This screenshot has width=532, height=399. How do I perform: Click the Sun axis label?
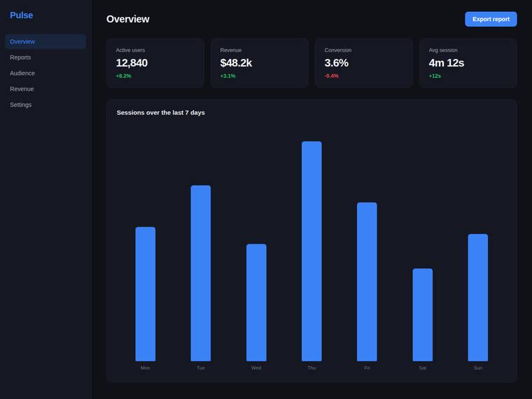478,367
